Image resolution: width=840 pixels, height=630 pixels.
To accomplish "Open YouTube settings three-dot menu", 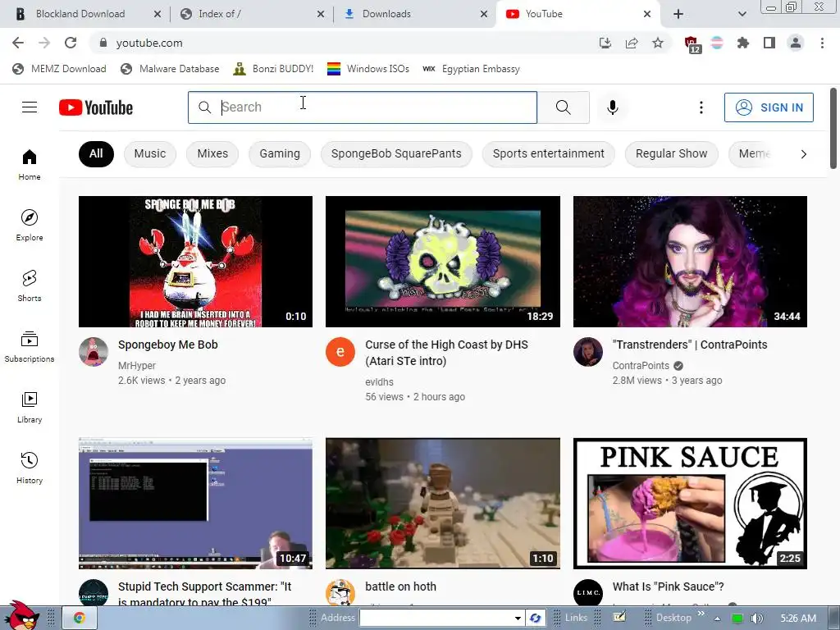I will 701,107.
